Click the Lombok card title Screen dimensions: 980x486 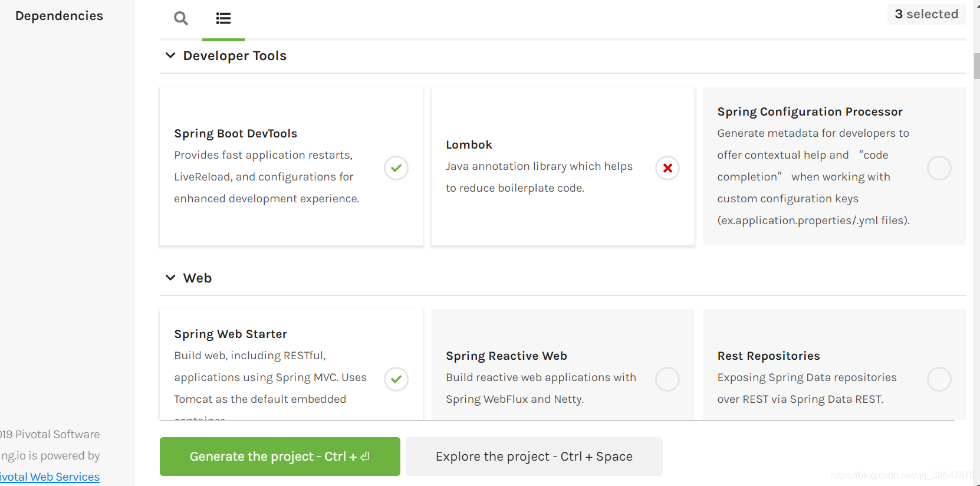click(x=469, y=145)
